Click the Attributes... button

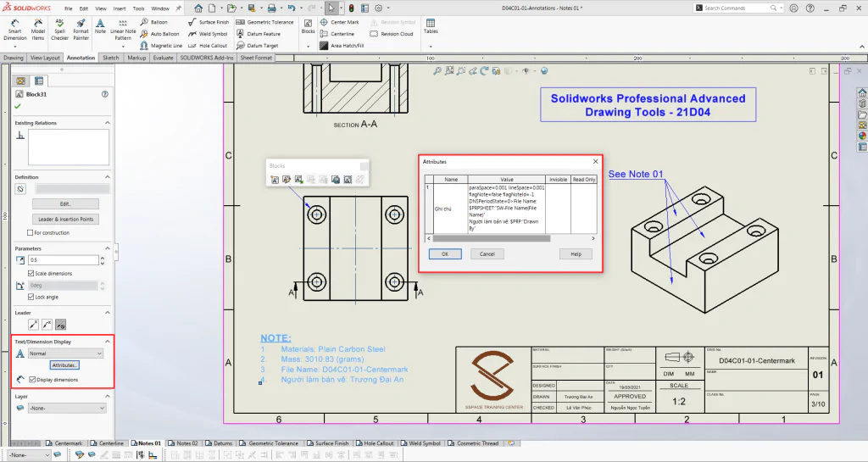pos(64,365)
